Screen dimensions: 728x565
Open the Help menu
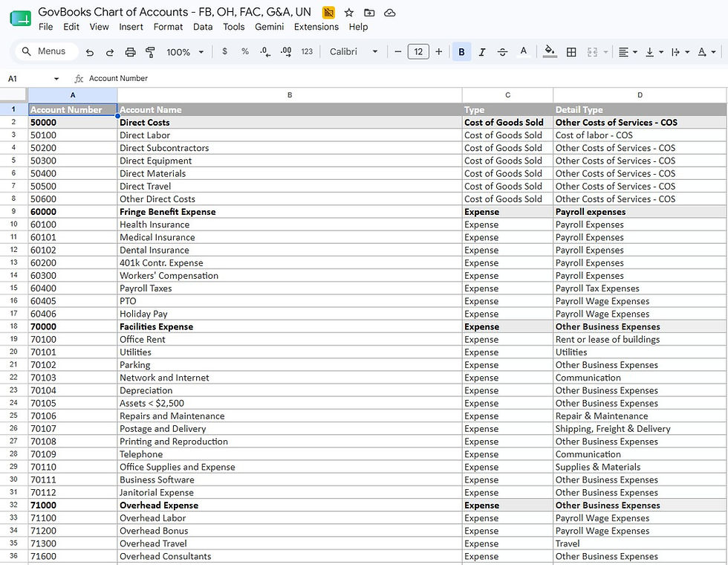(358, 27)
